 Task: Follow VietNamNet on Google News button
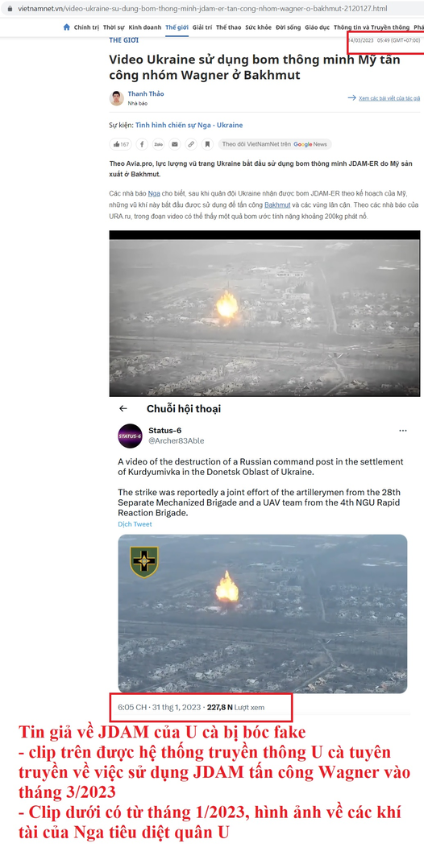[274, 144]
